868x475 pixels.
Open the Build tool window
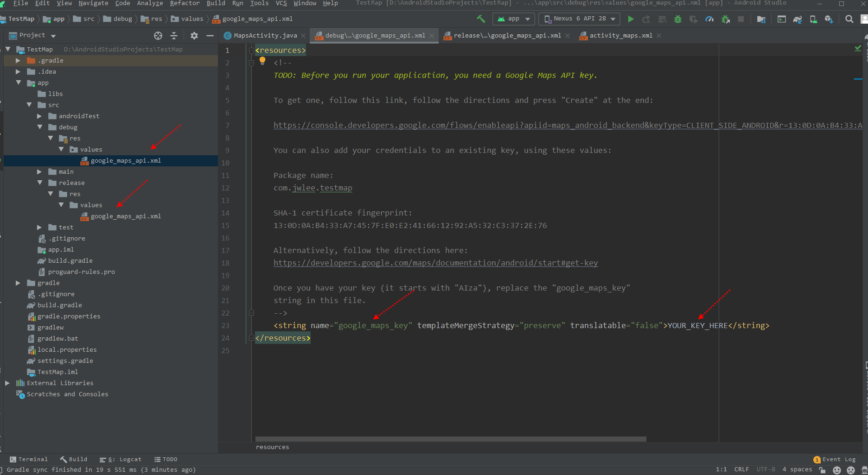[74, 459]
